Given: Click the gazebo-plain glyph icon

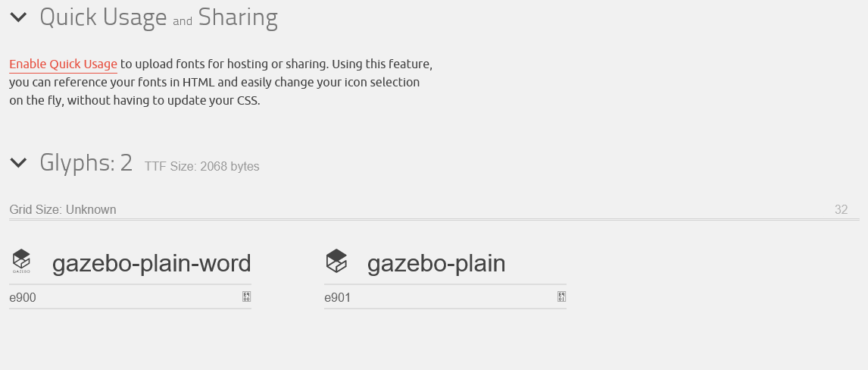Looking at the screenshot, I should click(x=336, y=261).
